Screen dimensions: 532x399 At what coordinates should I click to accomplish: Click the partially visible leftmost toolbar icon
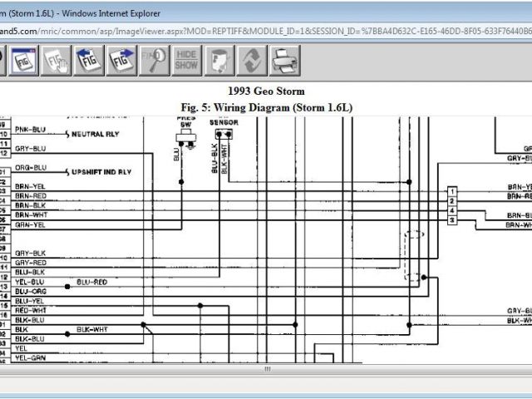2,61
